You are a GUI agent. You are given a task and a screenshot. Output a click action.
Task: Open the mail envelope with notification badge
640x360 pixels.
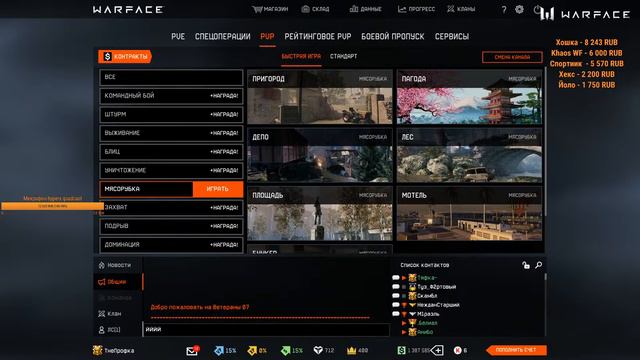192,350
